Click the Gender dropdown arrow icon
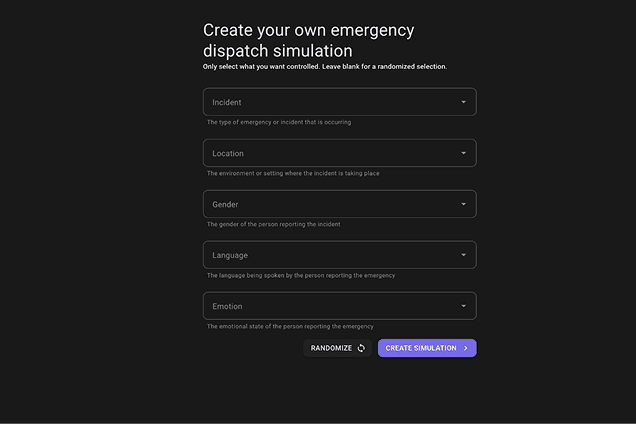The width and height of the screenshot is (636, 424). [x=464, y=204]
